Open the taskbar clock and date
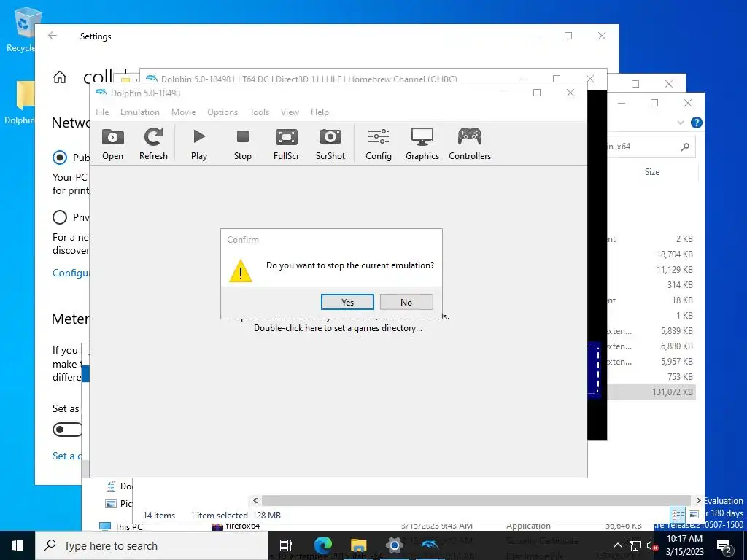This screenshot has height=560, width=747. (684, 545)
